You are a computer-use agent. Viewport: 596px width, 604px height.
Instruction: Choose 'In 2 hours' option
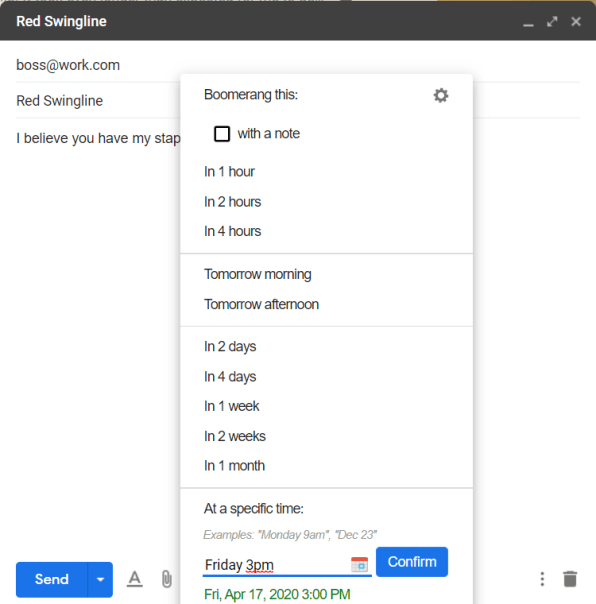(232, 202)
